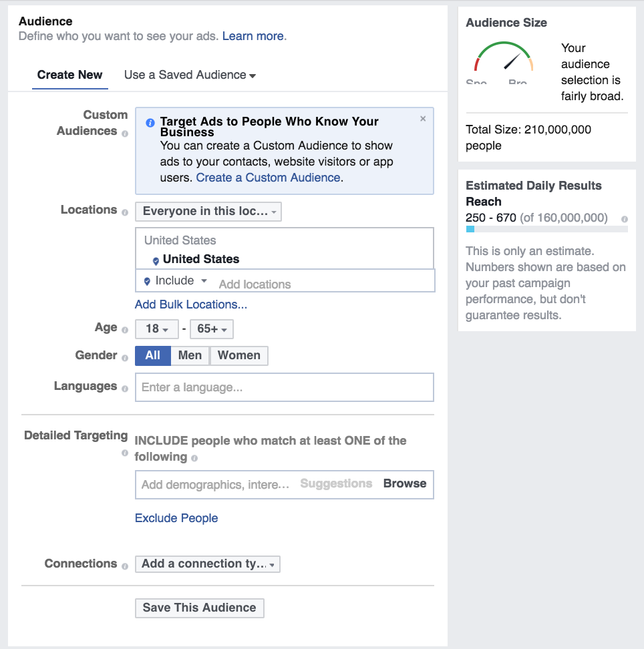Screen dimensions: 644x649
Task: Open Everyone in this location dropdown
Action: click(208, 212)
